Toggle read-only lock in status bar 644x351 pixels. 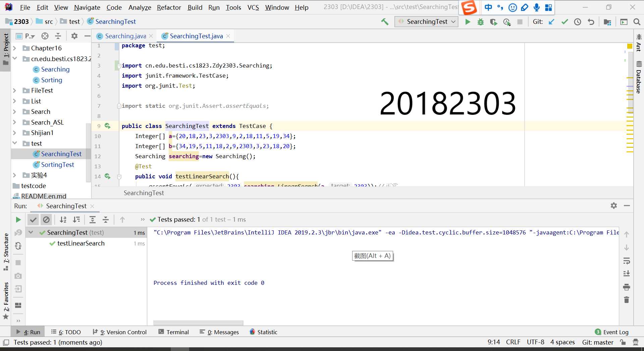point(623,342)
